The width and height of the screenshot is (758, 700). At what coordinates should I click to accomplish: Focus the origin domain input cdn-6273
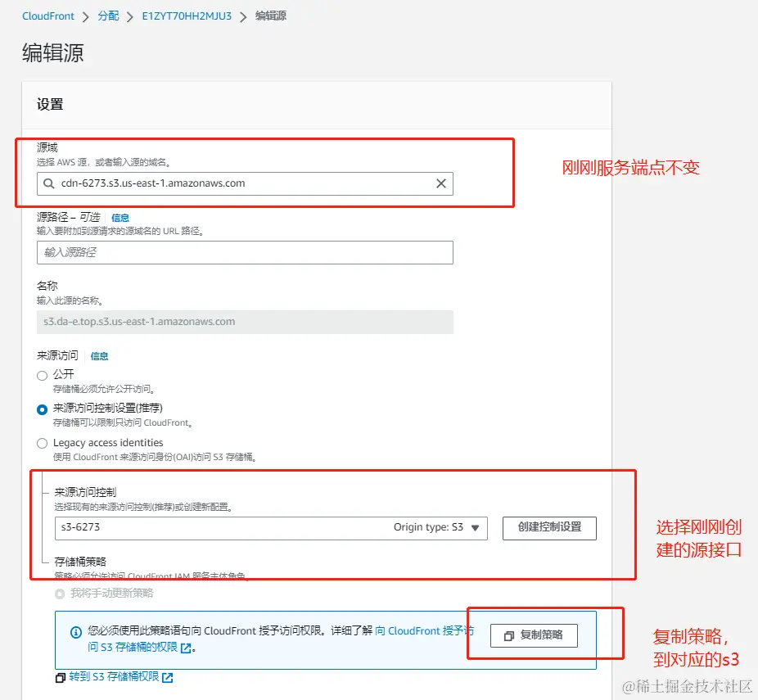pyautogui.click(x=245, y=183)
